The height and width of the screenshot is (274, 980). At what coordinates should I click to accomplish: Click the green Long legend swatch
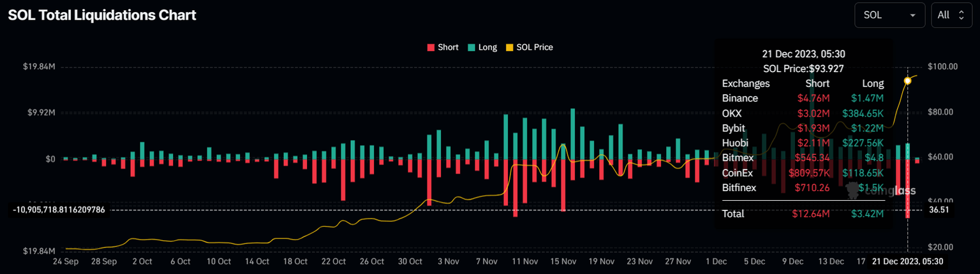pyautogui.click(x=471, y=47)
